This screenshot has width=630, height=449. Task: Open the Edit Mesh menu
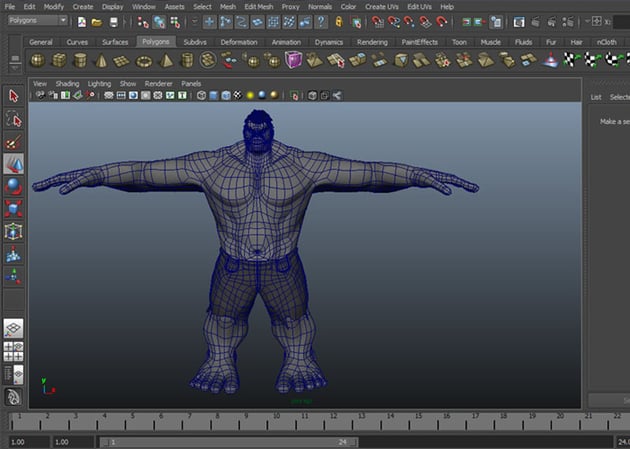[258, 7]
